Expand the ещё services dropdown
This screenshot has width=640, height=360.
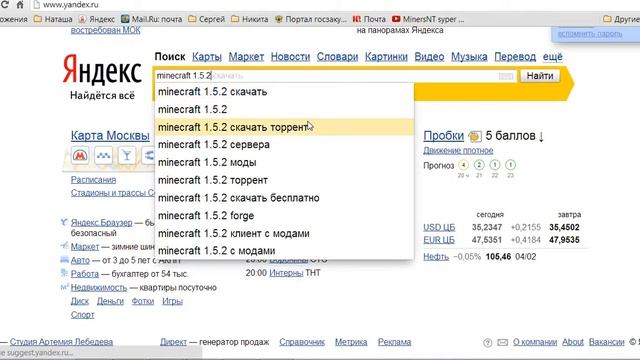[553, 57]
